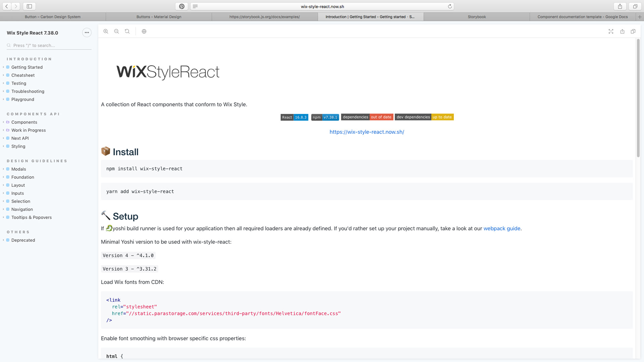Viewport: 644px width, 362px height.
Task: Click the Version 4 – ^4.1.0 text
Action: (128, 255)
